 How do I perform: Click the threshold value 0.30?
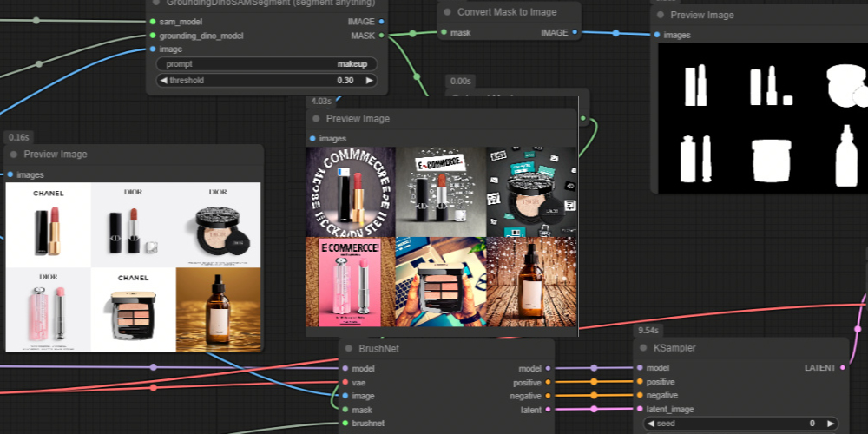pyautogui.click(x=345, y=80)
